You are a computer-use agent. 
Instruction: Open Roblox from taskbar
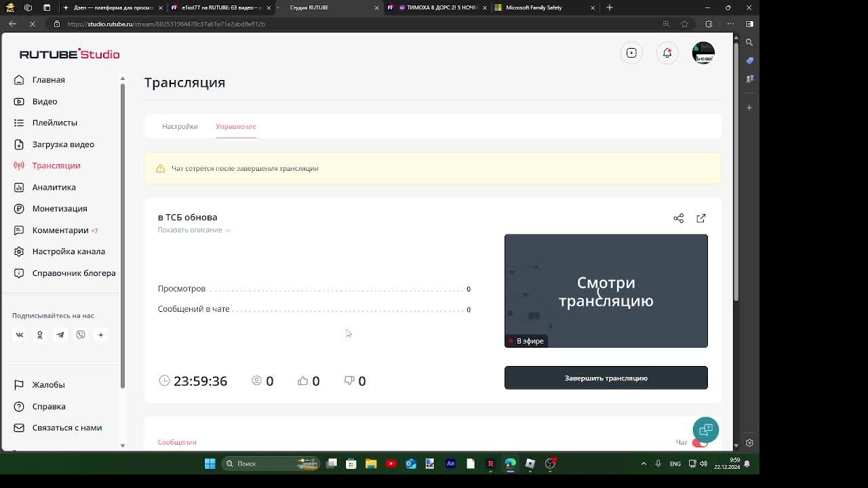point(530,464)
